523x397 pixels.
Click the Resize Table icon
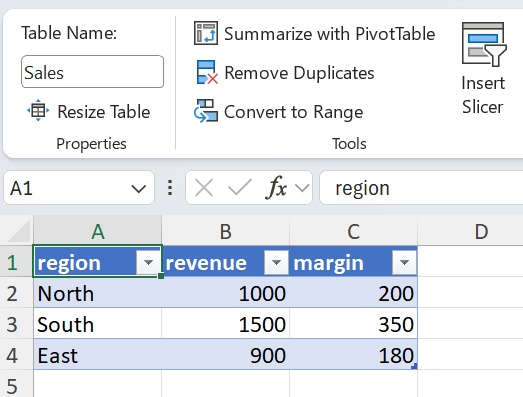[38, 110]
